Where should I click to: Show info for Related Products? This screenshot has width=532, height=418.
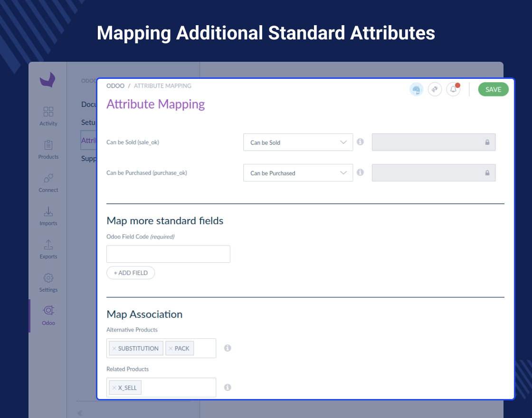pyautogui.click(x=228, y=388)
